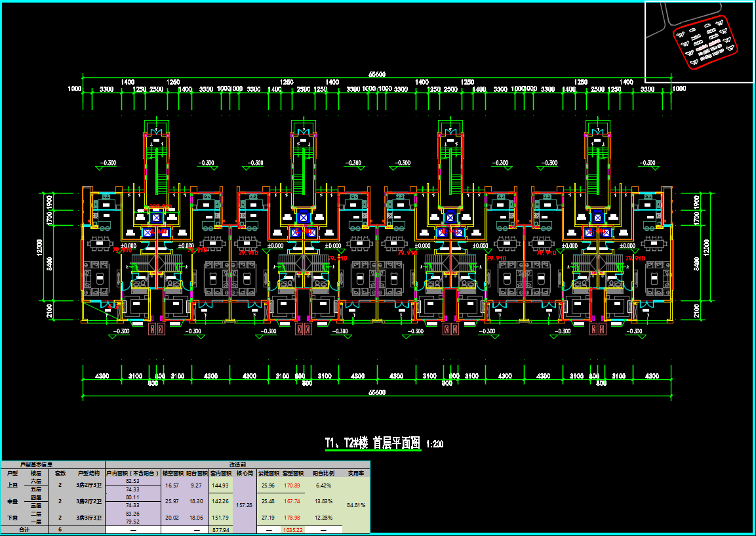Select the red 170.89 套型面积 value
The image size is (756, 536).
(292, 485)
